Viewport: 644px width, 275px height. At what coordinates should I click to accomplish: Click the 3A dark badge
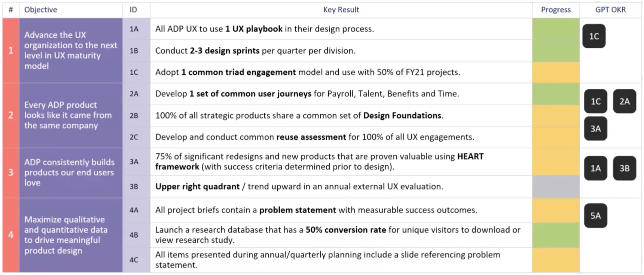(x=595, y=129)
